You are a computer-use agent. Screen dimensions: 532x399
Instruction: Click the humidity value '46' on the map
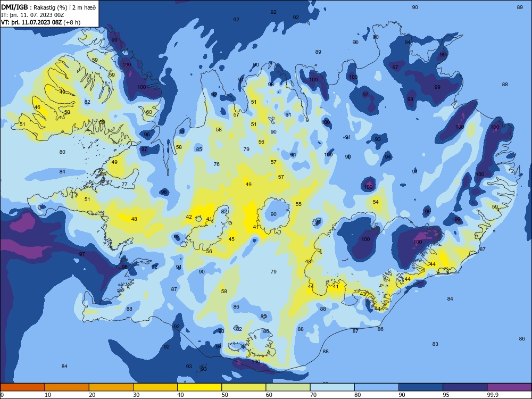tap(37, 107)
